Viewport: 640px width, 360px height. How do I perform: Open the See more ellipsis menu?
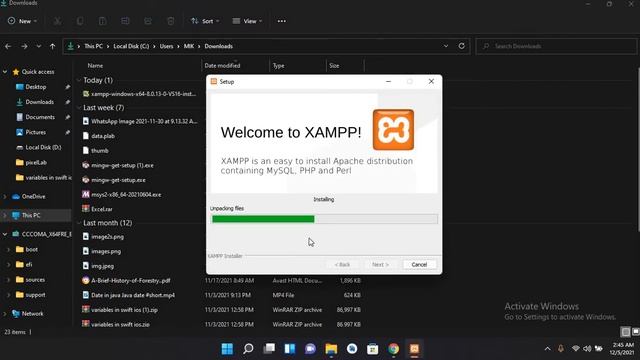click(x=282, y=21)
